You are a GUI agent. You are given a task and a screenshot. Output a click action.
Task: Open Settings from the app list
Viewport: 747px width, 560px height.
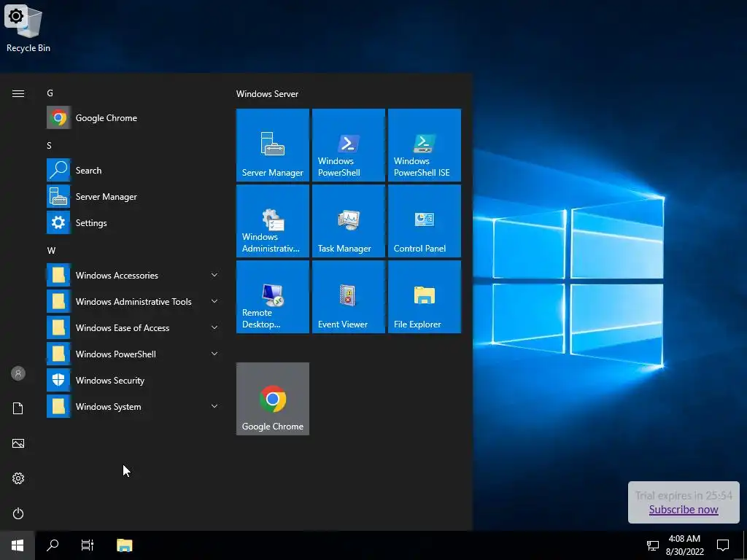tap(134, 222)
